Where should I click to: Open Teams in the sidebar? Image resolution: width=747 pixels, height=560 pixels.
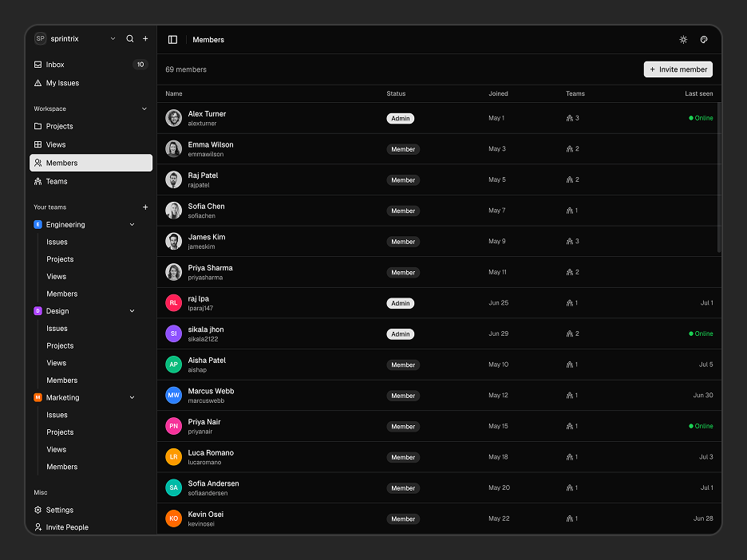(91, 181)
